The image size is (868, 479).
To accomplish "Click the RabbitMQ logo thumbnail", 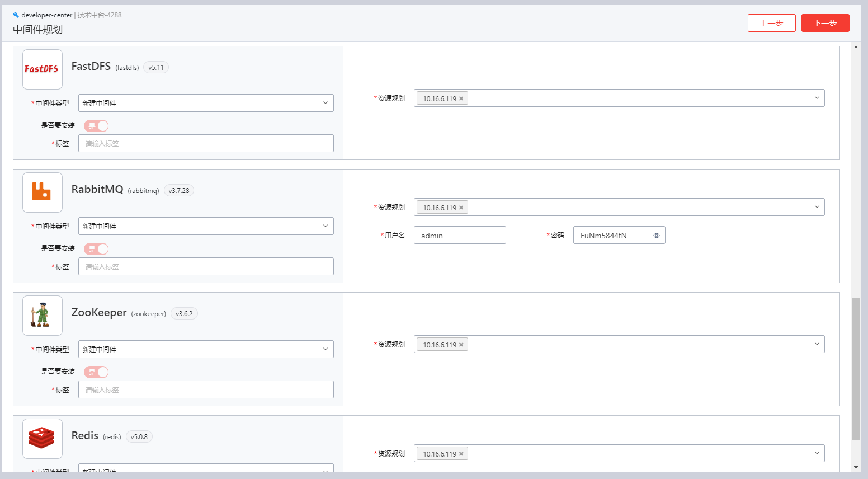I will [x=43, y=192].
